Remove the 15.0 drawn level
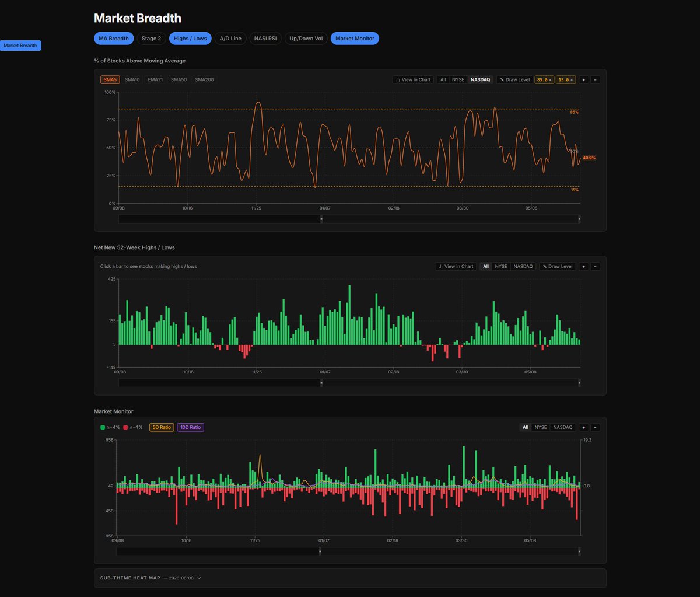The height and width of the screenshot is (597, 700). [x=572, y=79]
